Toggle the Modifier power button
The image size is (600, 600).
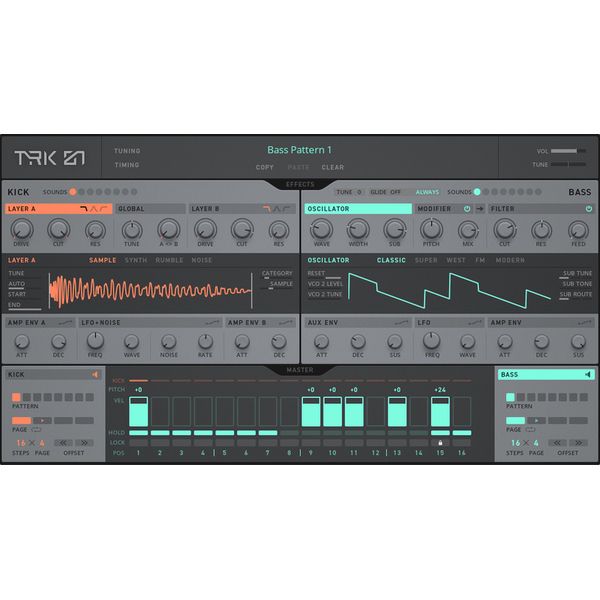(467, 209)
